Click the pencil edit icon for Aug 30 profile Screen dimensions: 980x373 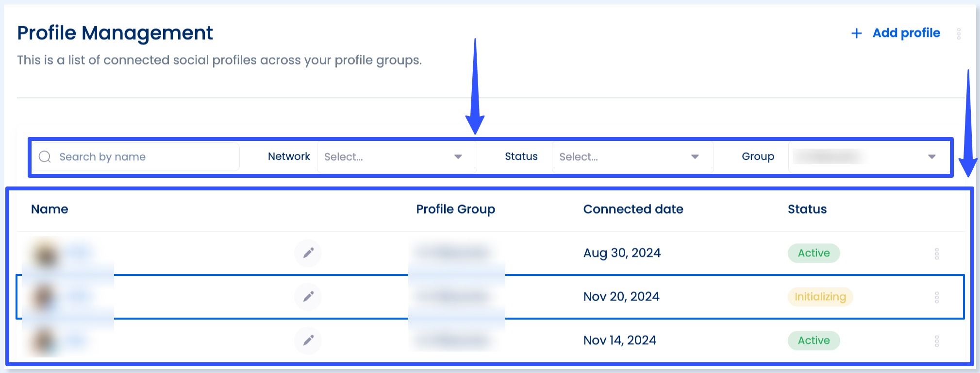pyautogui.click(x=308, y=253)
